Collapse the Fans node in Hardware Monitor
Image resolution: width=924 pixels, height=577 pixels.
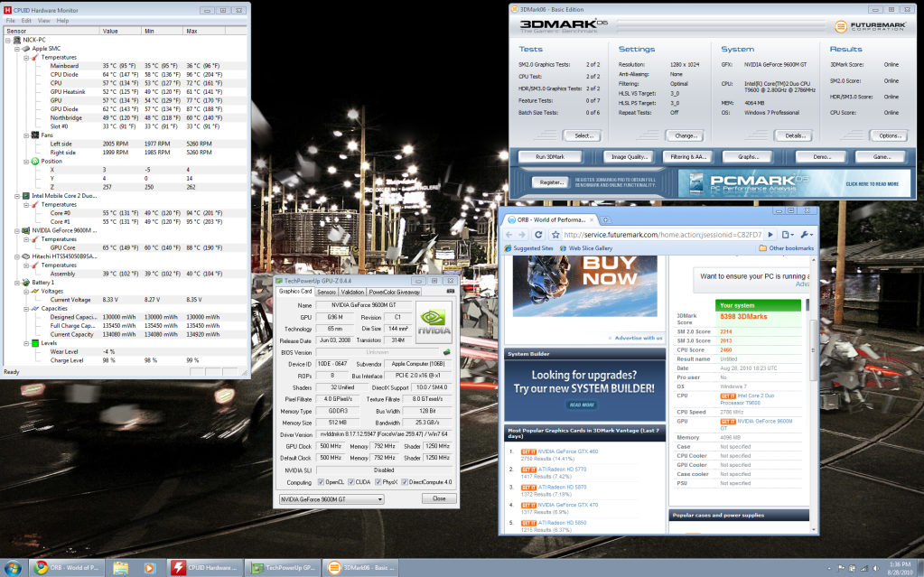pos(26,135)
